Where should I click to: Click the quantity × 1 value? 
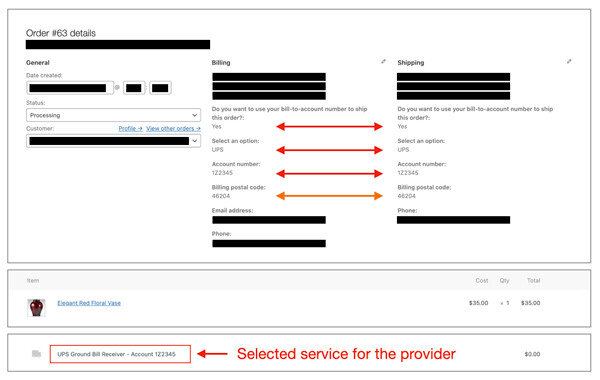505,303
